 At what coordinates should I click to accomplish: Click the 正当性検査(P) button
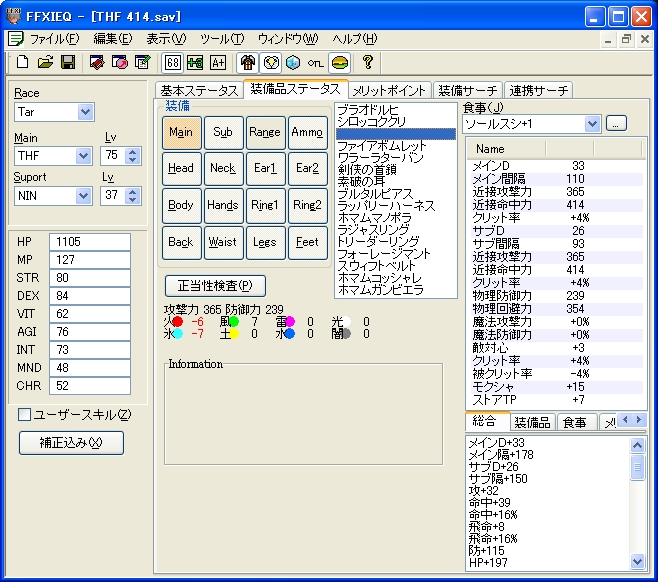pos(215,286)
